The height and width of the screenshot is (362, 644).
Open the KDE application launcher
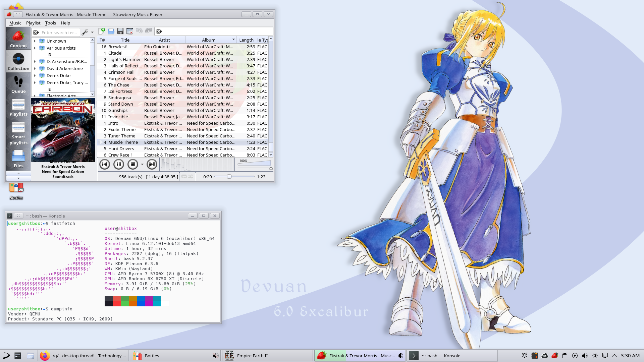click(x=6, y=356)
